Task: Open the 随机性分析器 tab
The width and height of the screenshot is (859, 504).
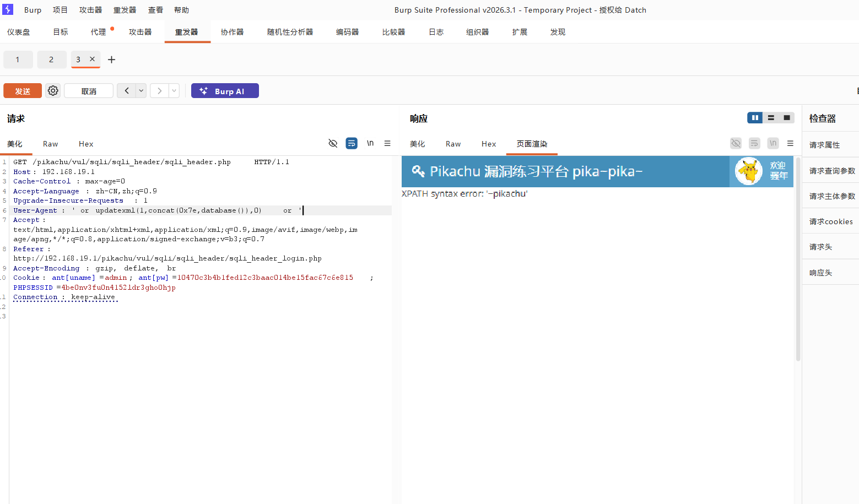Action: click(290, 32)
